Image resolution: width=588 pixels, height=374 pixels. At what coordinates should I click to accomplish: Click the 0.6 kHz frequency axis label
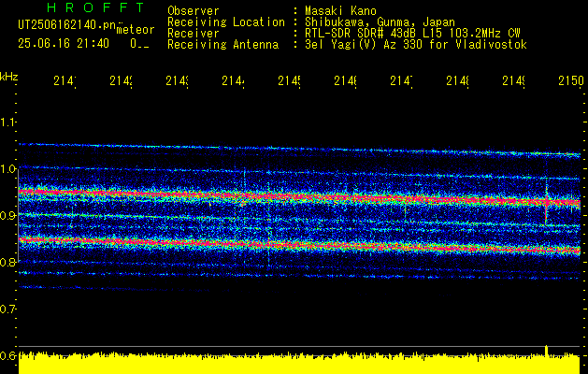pos(8,355)
